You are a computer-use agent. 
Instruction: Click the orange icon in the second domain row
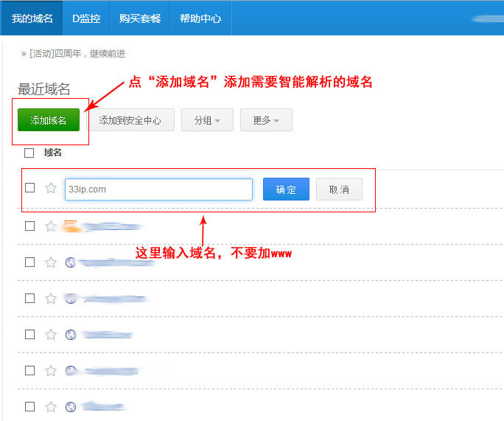click(70, 226)
